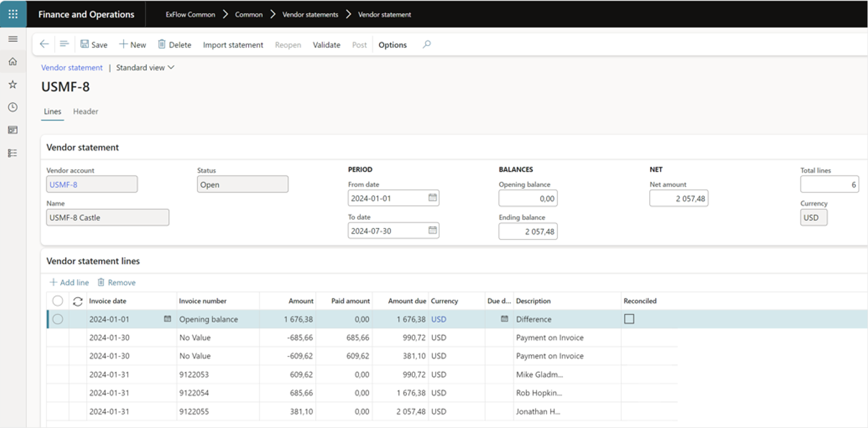Click the Reopen action
The width and height of the screenshot is (868, 428).
click(x=288, y=45)
